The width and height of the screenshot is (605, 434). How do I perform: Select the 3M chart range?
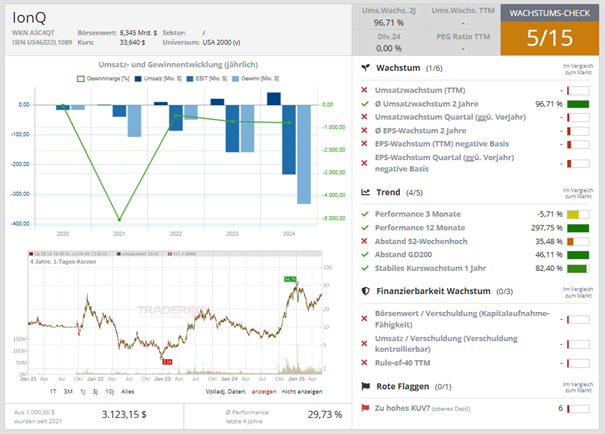[x=68, y=392]
